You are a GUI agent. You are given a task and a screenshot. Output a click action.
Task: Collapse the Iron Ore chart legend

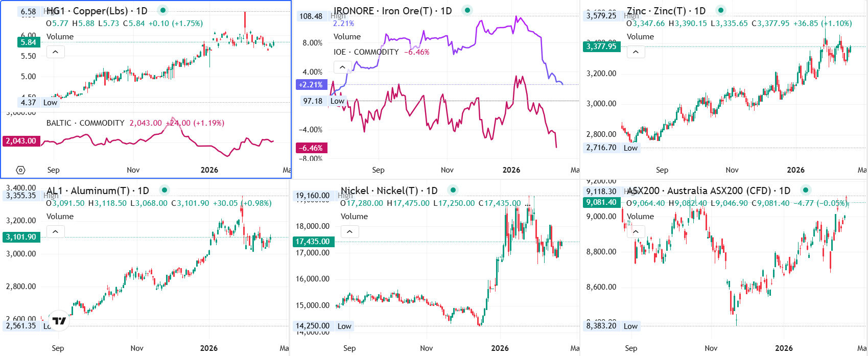(x=342, y=67)
